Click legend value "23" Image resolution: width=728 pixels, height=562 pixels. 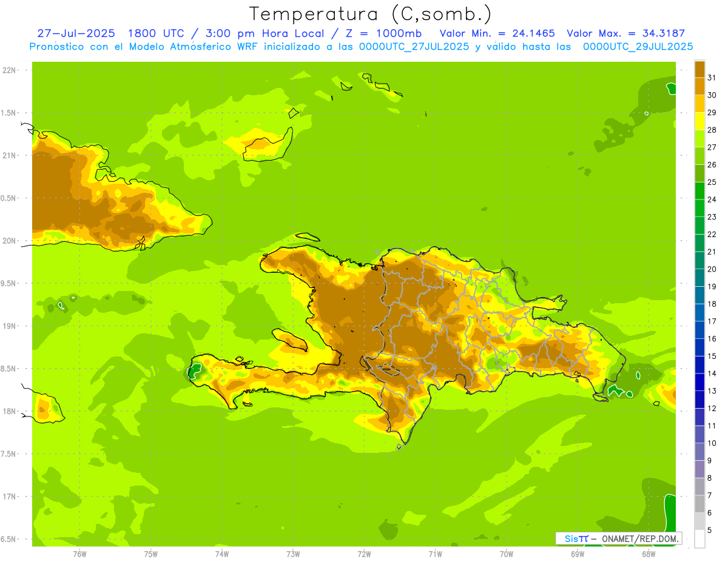click(712, 217)
